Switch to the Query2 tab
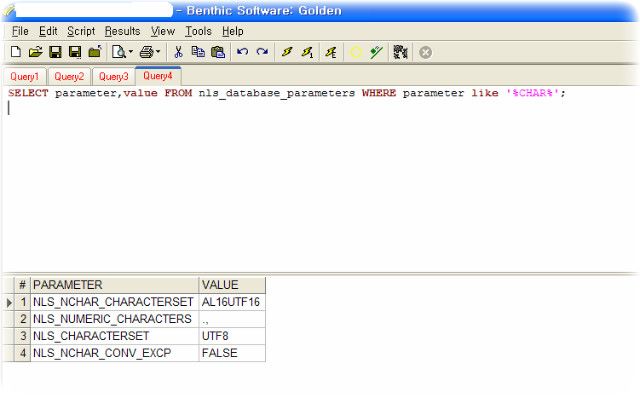 tap(69, 76)
